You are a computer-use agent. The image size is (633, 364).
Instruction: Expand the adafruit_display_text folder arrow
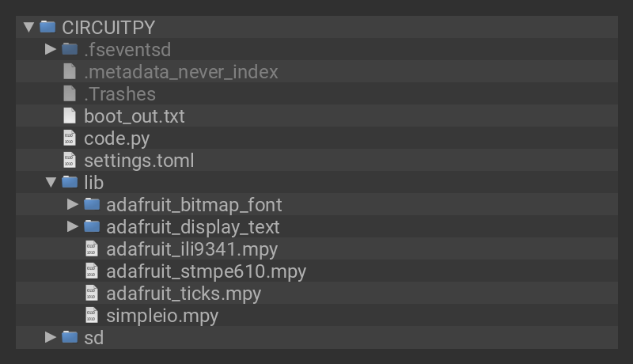click(x=73, y=226)
